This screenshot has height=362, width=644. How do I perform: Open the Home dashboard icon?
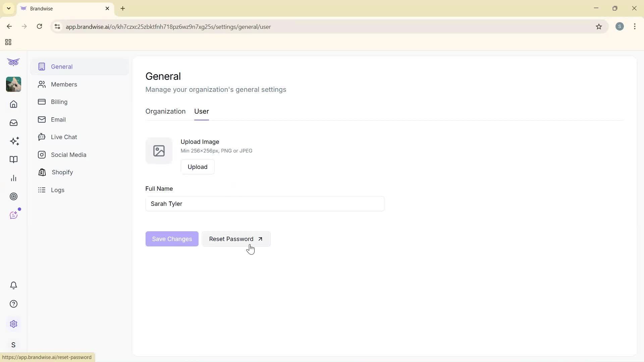13,104
